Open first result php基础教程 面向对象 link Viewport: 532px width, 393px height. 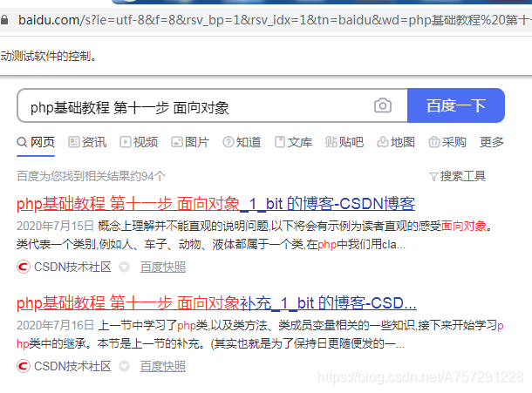click(x=215, y=204)
